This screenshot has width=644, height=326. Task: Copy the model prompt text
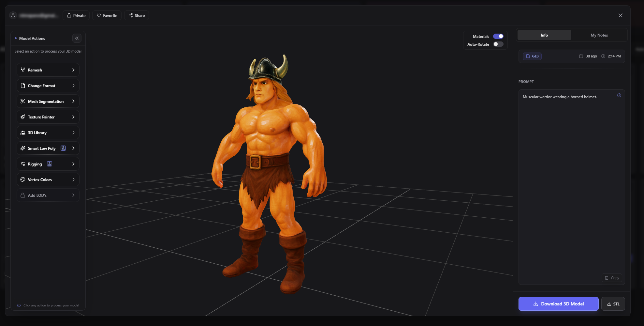point(612,277)
